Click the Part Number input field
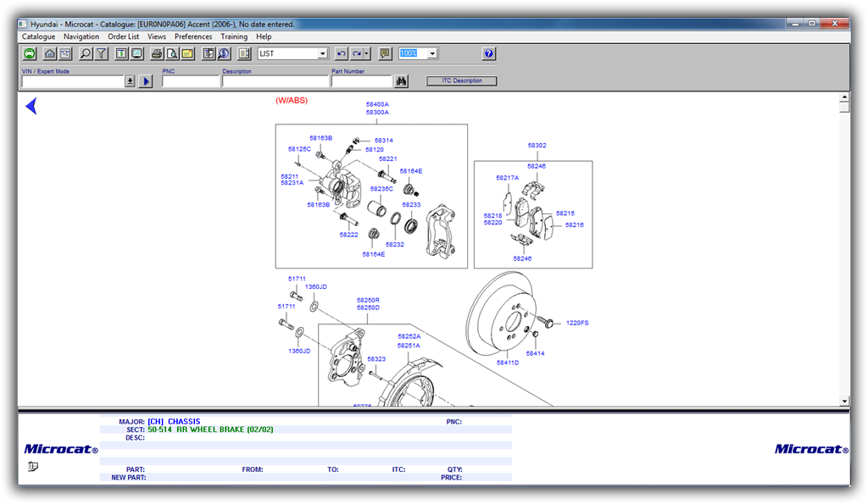The width and height of the screenshot is (868, 504). pyautogui.click(x=361, y=81)
